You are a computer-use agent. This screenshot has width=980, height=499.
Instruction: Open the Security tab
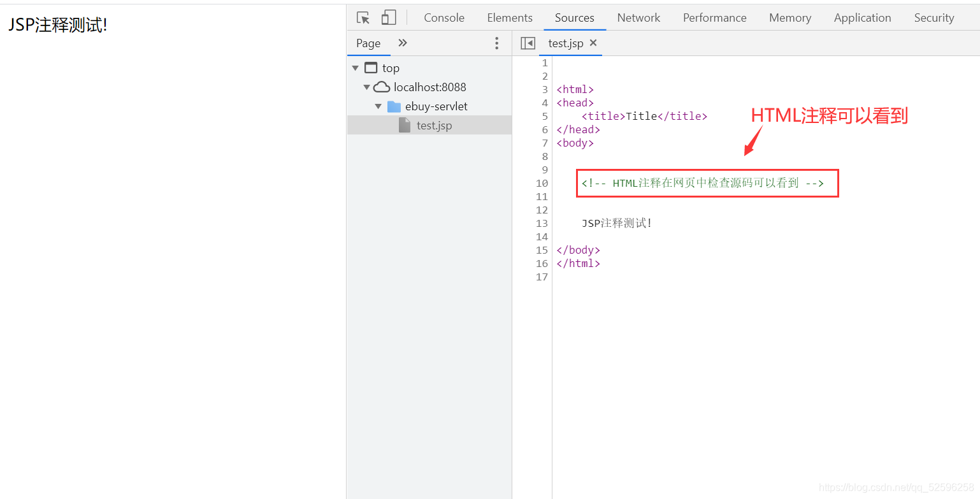pos(934,18)
